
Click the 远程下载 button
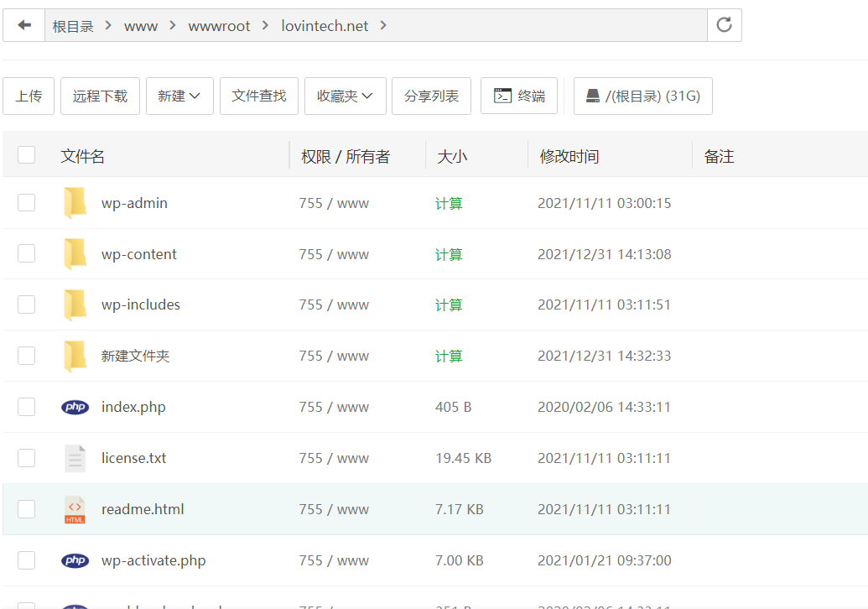(x=100, y=96)
